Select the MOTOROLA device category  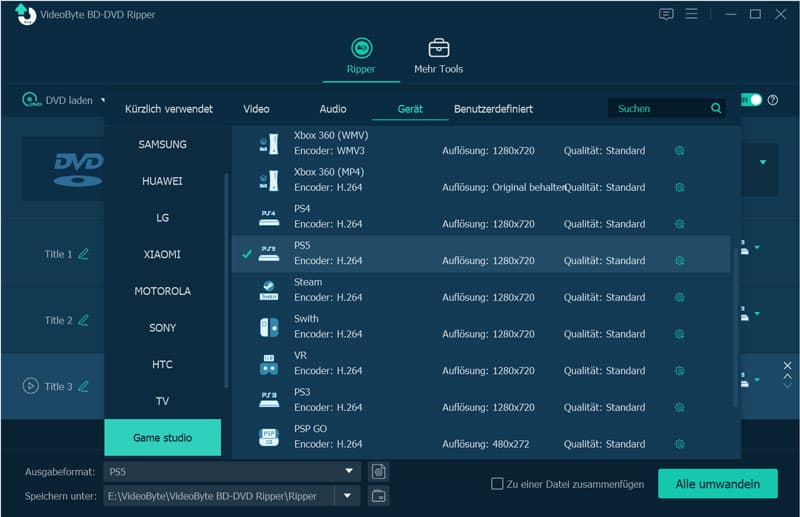click(163, 291)
